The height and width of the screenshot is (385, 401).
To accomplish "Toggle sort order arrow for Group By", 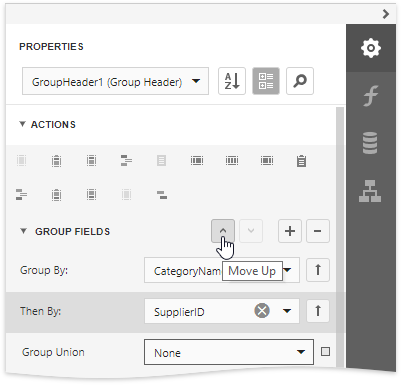I will [x=318, y=270].
